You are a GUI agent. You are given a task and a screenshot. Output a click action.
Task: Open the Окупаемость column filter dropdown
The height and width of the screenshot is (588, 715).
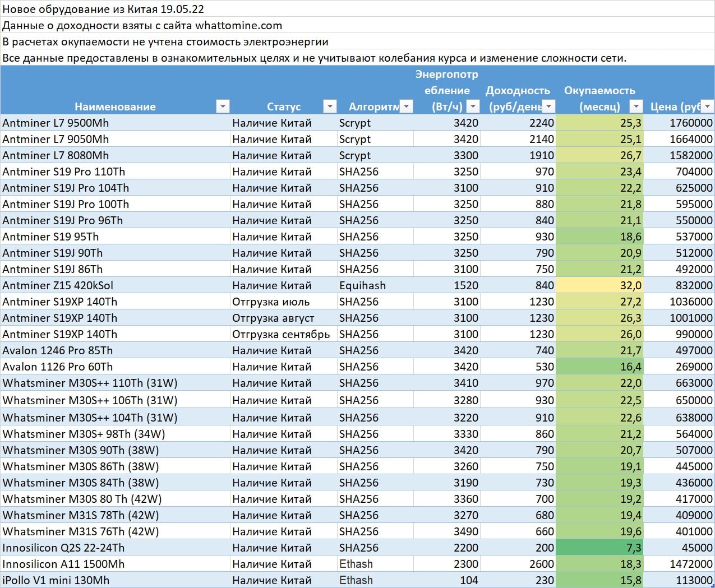pos(636,106)
